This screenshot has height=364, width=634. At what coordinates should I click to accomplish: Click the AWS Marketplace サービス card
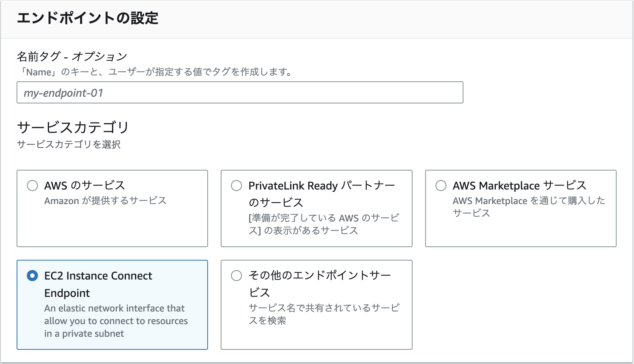(520, 208)
